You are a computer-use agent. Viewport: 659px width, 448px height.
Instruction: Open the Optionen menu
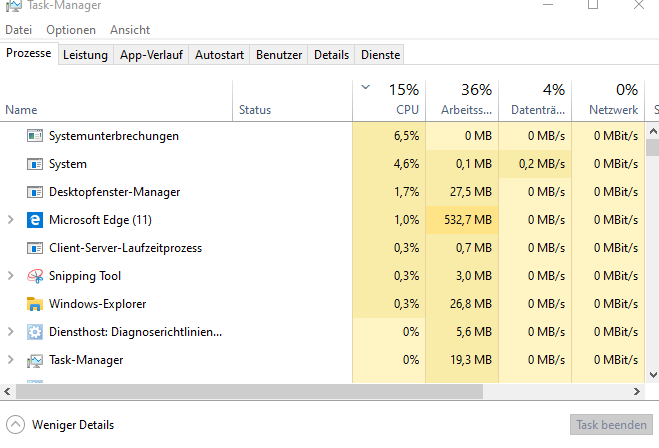click(x=71, y=30)
